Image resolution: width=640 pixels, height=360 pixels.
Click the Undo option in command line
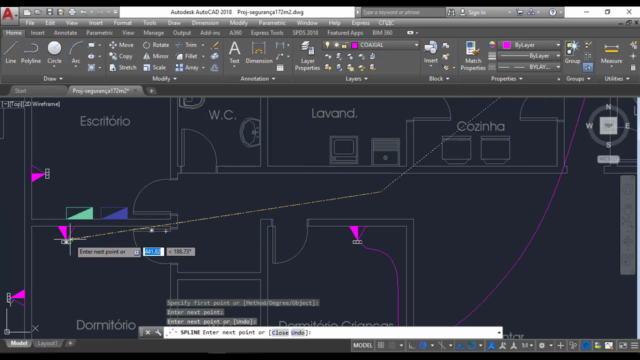(x=298, y=333)
